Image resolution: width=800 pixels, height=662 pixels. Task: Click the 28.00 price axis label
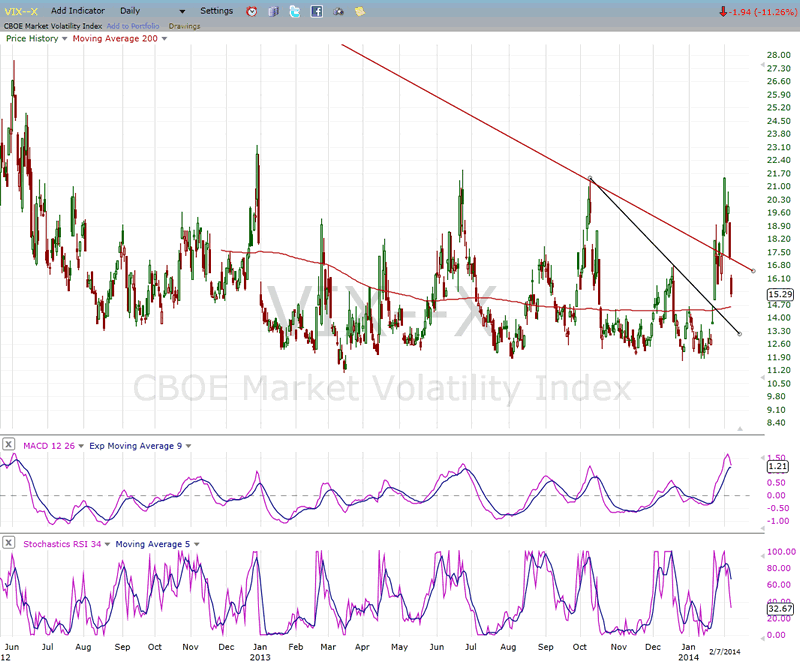click(x=779, y=55)
